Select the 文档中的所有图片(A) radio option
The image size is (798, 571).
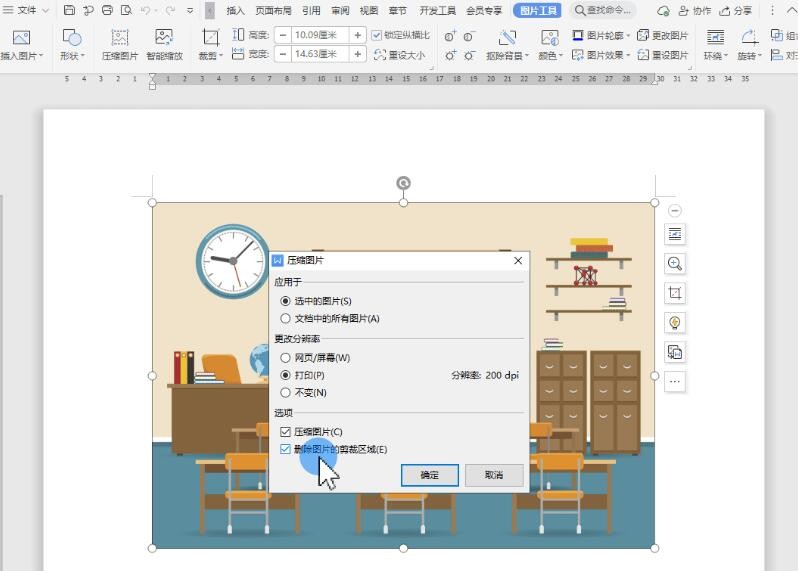[x=286, y=319]
